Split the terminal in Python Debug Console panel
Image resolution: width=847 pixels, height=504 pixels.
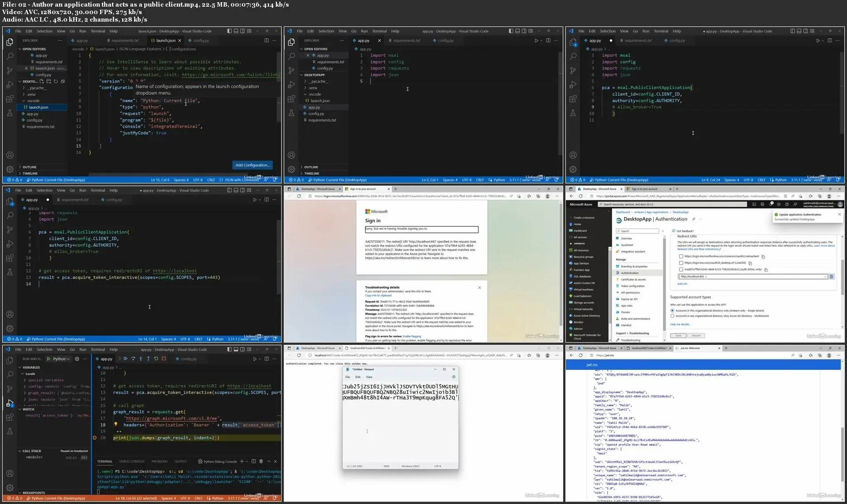click(x=254, y=462)
